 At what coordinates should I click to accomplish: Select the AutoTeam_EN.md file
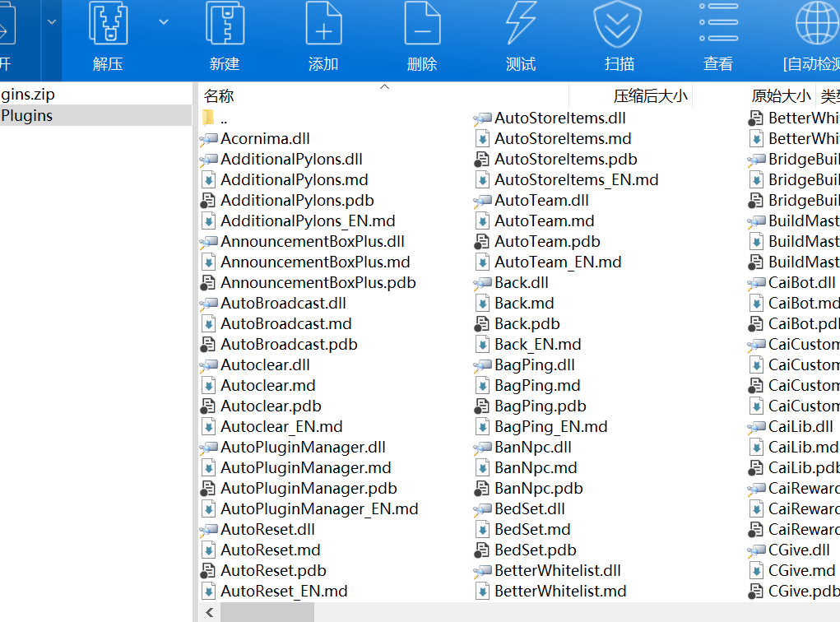point(558,262)
